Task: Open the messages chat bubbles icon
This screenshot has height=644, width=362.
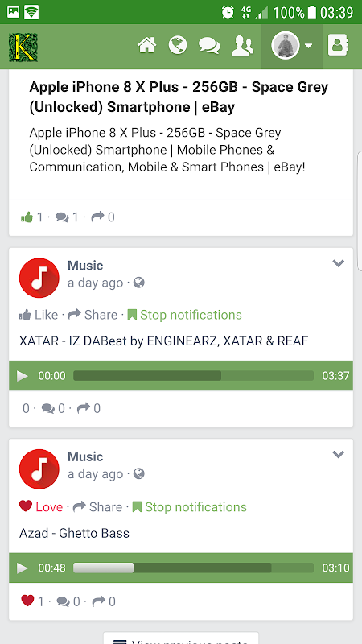Action: [209, 46]
